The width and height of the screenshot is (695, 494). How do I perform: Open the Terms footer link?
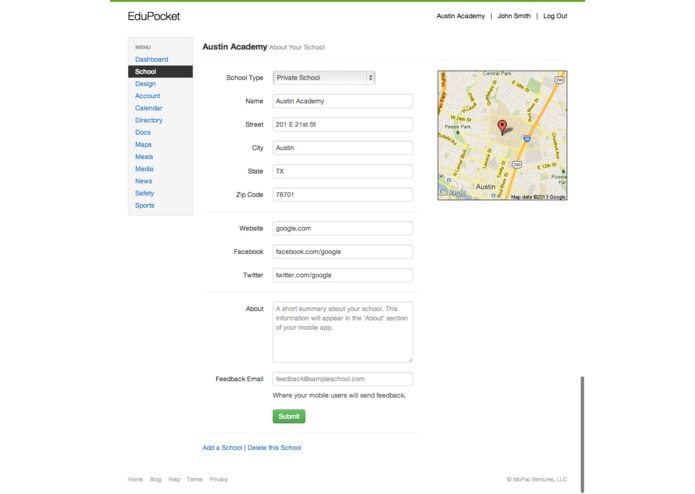pyautogui.click(x=195, y=479)
